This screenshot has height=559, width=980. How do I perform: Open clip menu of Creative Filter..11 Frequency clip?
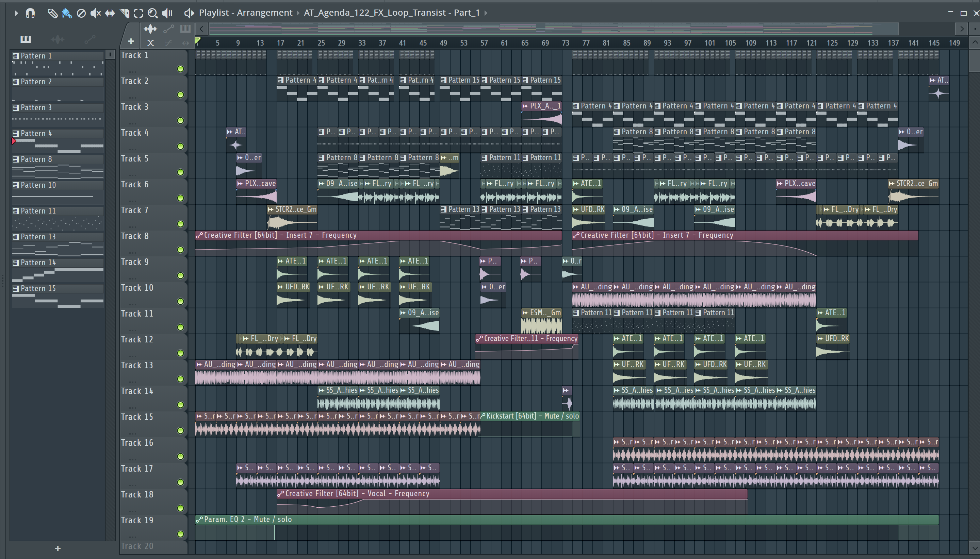pyautogui.click(x=479, y=339)
